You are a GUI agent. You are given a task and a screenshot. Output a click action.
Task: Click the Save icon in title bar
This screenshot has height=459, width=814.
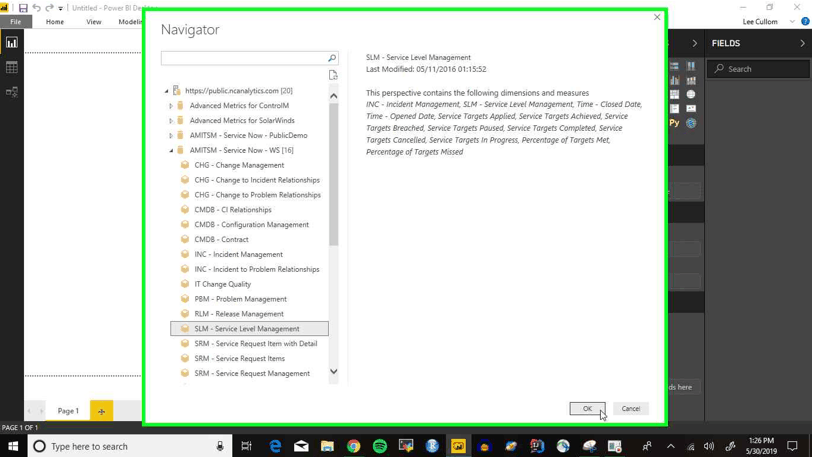[23, 8]
